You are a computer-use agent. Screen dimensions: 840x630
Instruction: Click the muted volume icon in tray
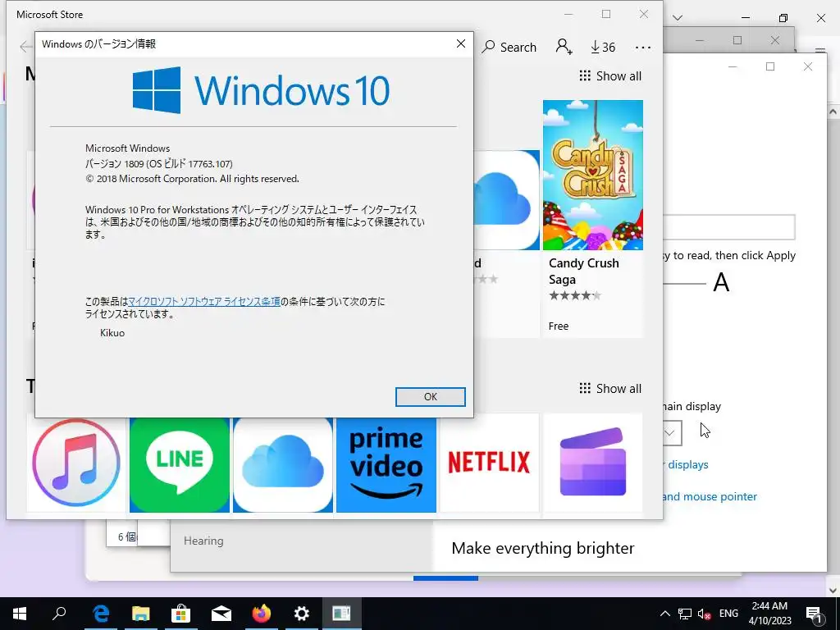[705, 614]
